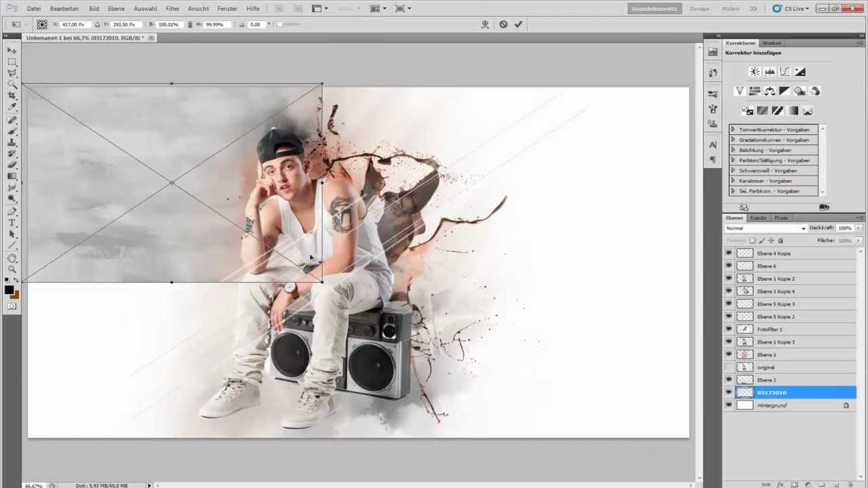The width and height of the screenshot is (868, 488).
Task: Add a Brightness/Contrast adjustment
Action: click(x=754, y=72)
